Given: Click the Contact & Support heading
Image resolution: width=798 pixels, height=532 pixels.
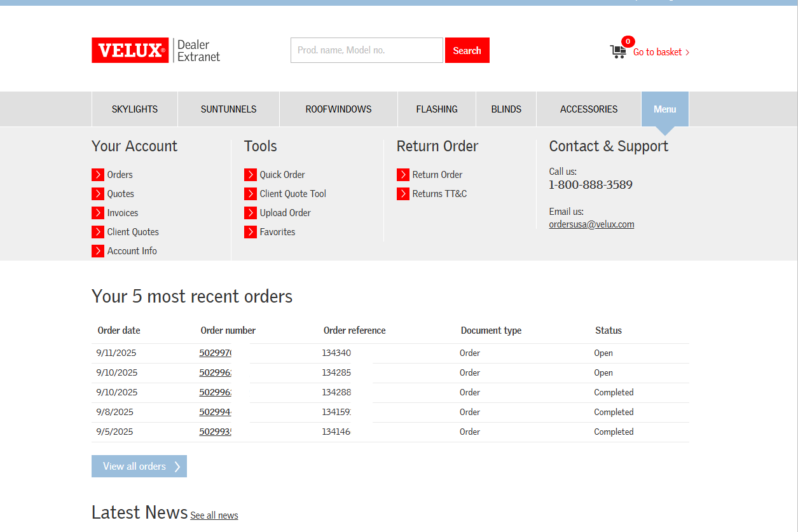Looking at the screenshot, I should click(609, 146).
